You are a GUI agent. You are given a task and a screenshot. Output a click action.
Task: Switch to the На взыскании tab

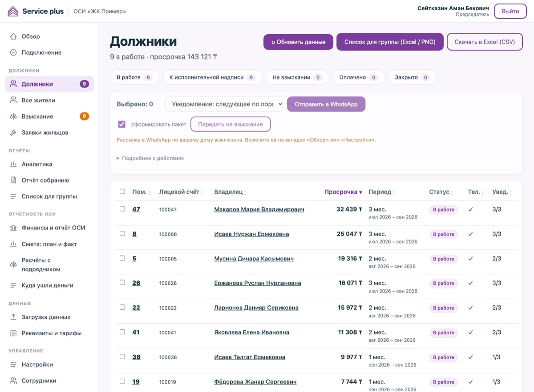coord(297,77)
